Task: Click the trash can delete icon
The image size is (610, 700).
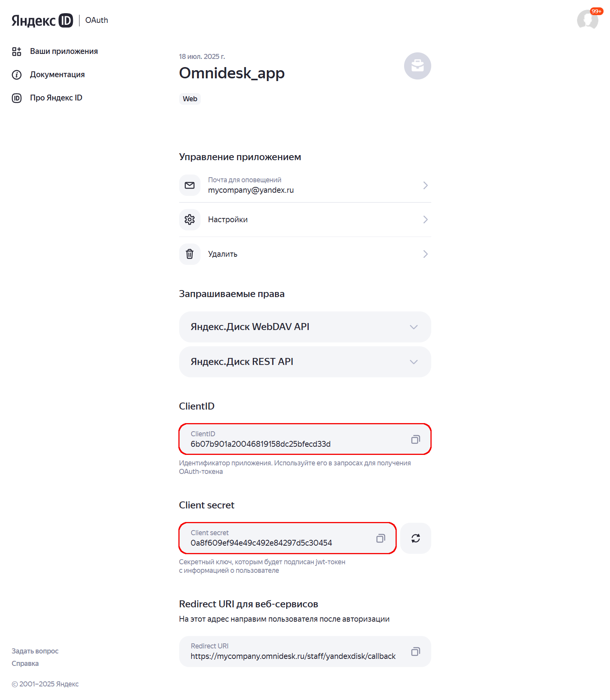Action: [190, 254]
